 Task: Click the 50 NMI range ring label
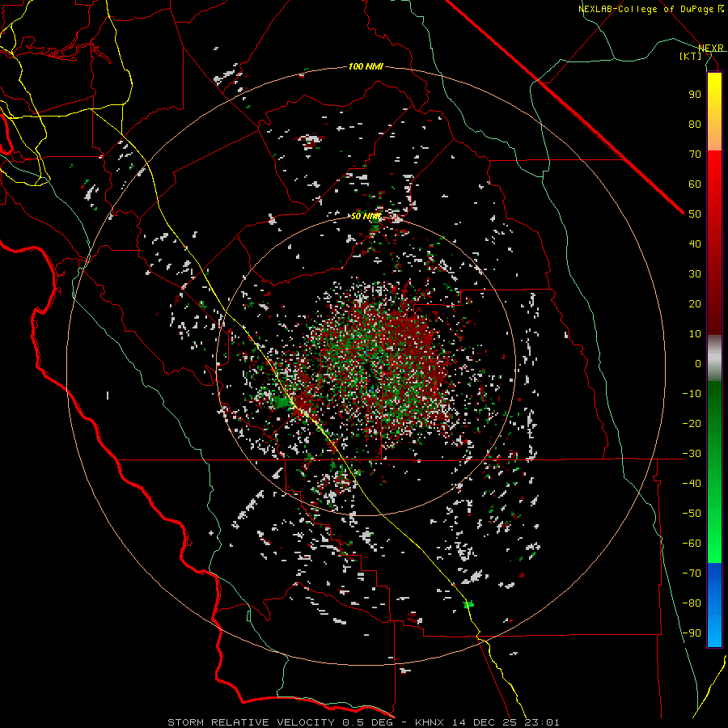(366, 217)
